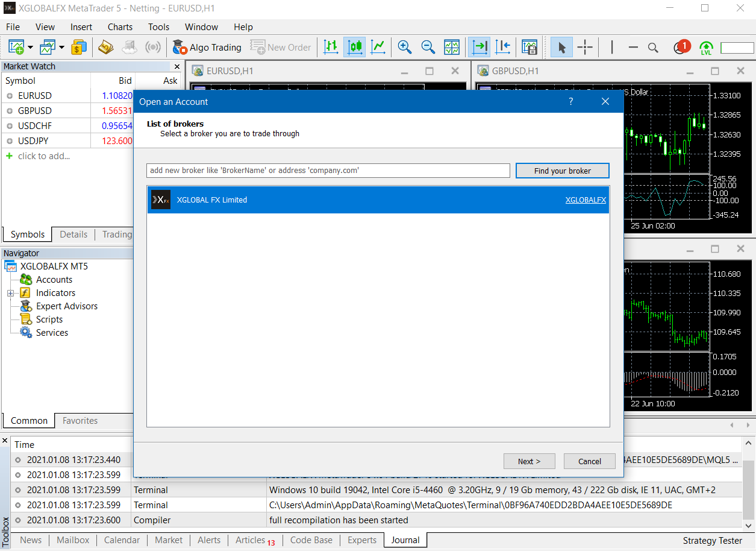The image size is (756, 551).
Task: Toggle chart shift icon
Action: 503,47
